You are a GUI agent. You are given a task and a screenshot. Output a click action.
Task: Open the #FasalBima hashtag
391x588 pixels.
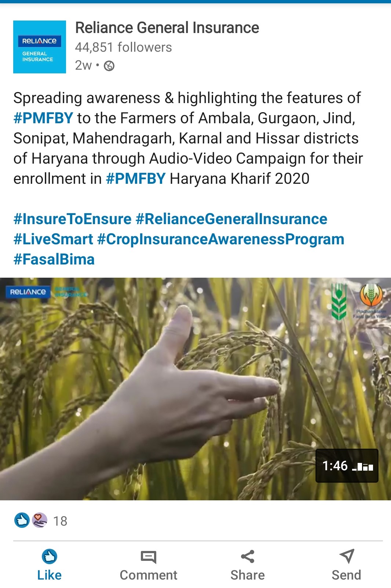pos(54,259)
